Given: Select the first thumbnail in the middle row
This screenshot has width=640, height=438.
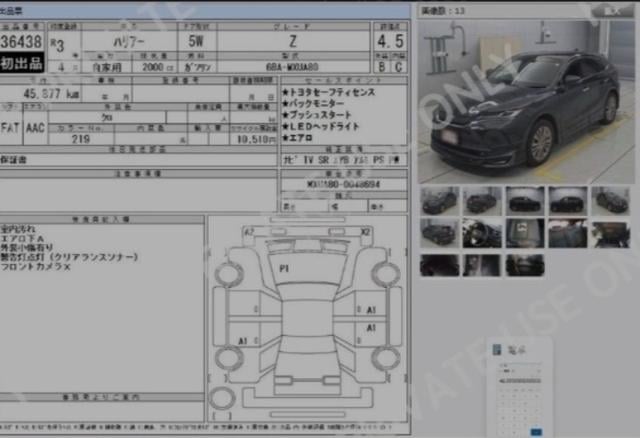Looking at the screenshot, I should [440, 233].
